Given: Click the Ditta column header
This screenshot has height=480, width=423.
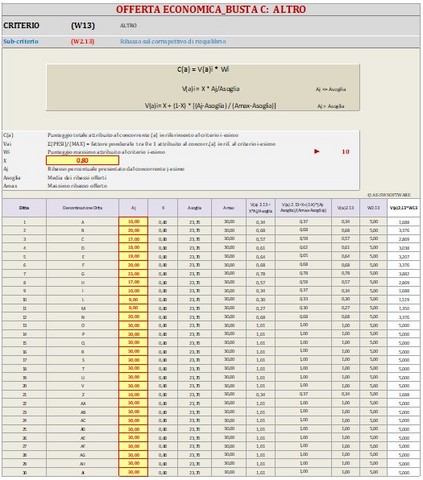Looking at the screenshot, I should pyautogui.click(x=24, y=208).
